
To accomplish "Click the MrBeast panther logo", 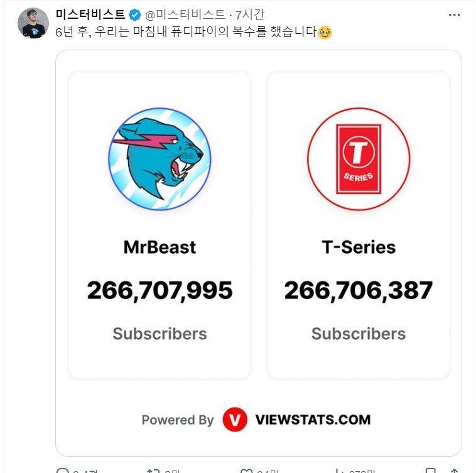I will pyautogui.click(x=160, y=158).
